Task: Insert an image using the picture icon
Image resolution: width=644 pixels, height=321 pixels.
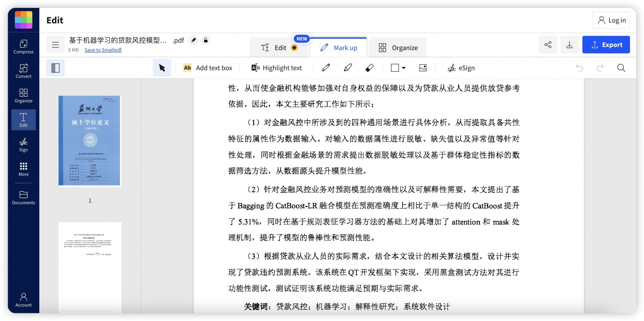Action: (423, 68)
